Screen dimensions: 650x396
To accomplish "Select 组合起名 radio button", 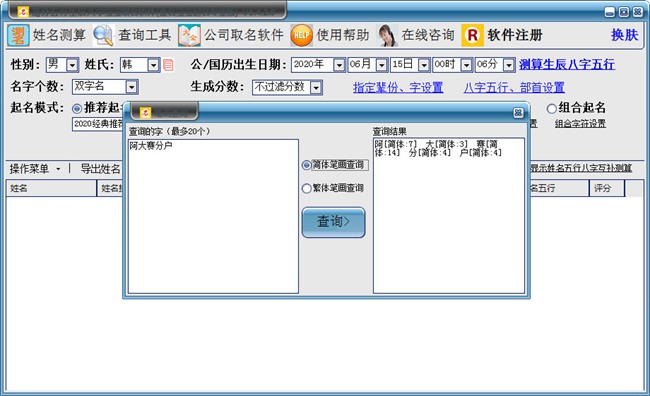I will point(551,109).
